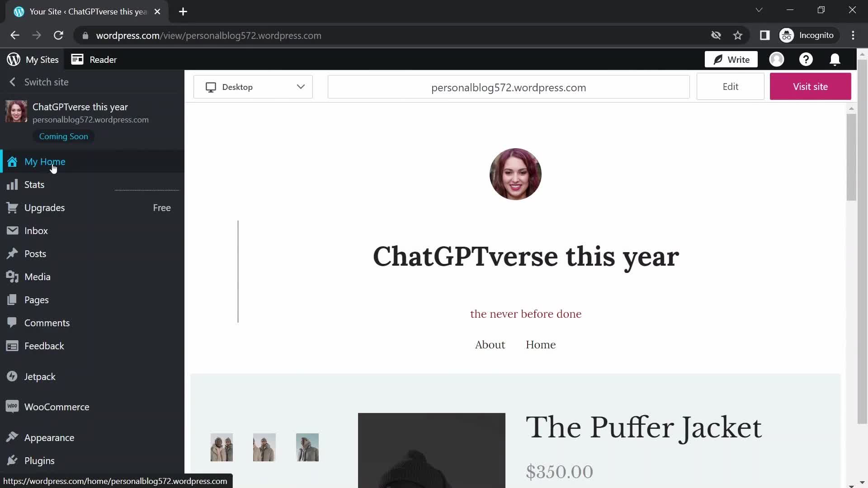Select Posts in sidebar

[34, 253]
